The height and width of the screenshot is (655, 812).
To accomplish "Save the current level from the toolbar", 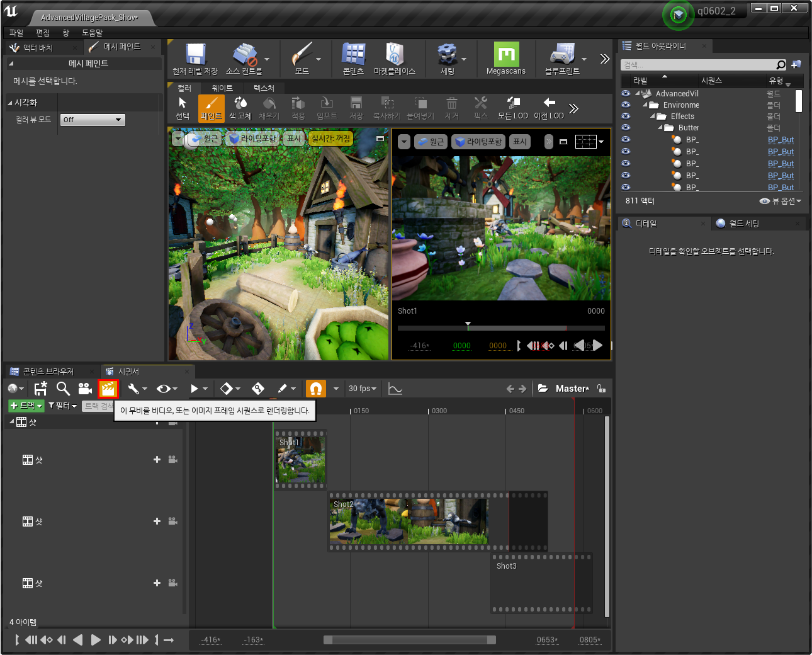I will pyautogui.click(x=195, y=59).
